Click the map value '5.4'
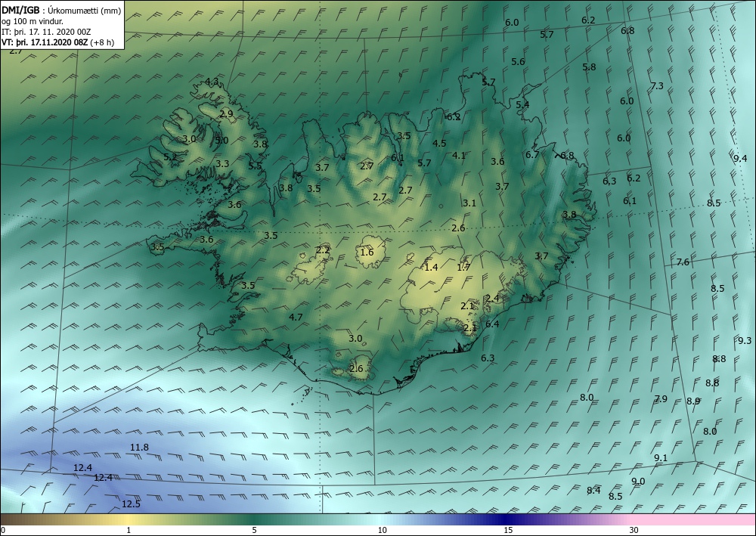The image size is (756, 536). click(522, 104)
